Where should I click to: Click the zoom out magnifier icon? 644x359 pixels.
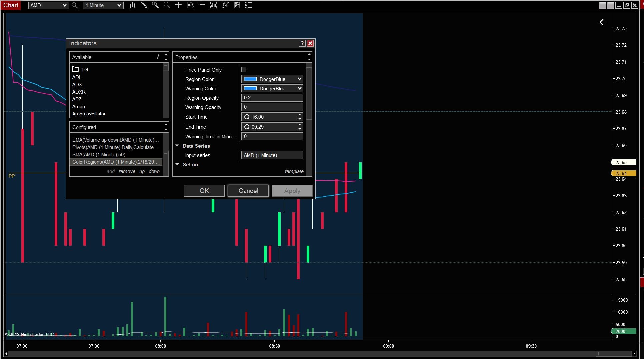167,5
